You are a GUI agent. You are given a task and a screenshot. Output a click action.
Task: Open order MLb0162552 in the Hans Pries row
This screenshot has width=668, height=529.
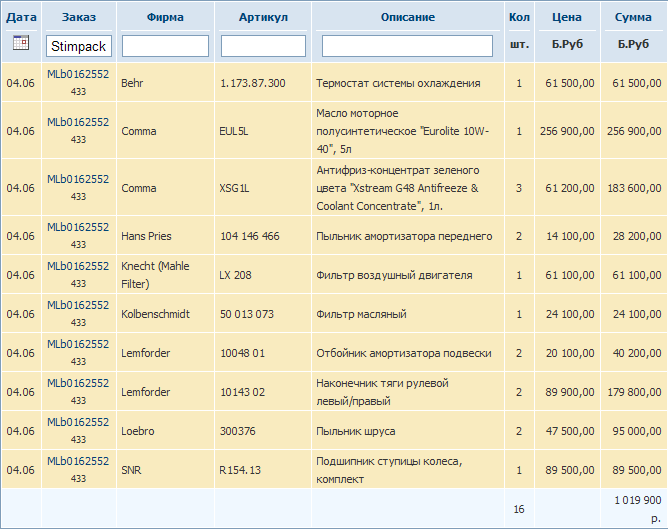[x=78, y=227]
